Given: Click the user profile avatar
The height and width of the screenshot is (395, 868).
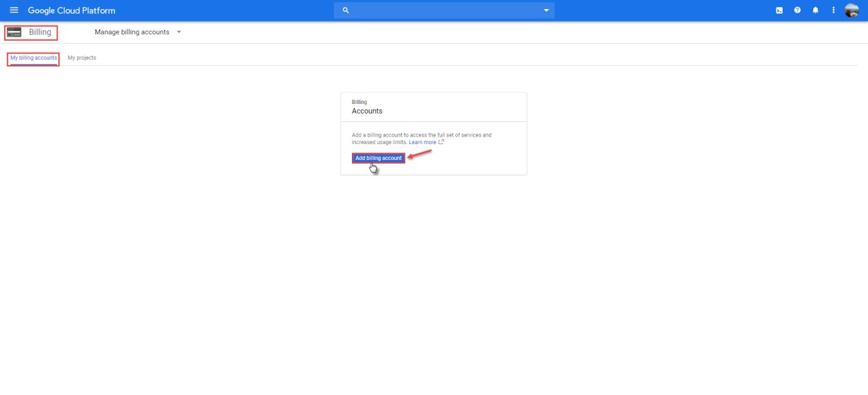Looking at the screenshot, I should [852, 10].
